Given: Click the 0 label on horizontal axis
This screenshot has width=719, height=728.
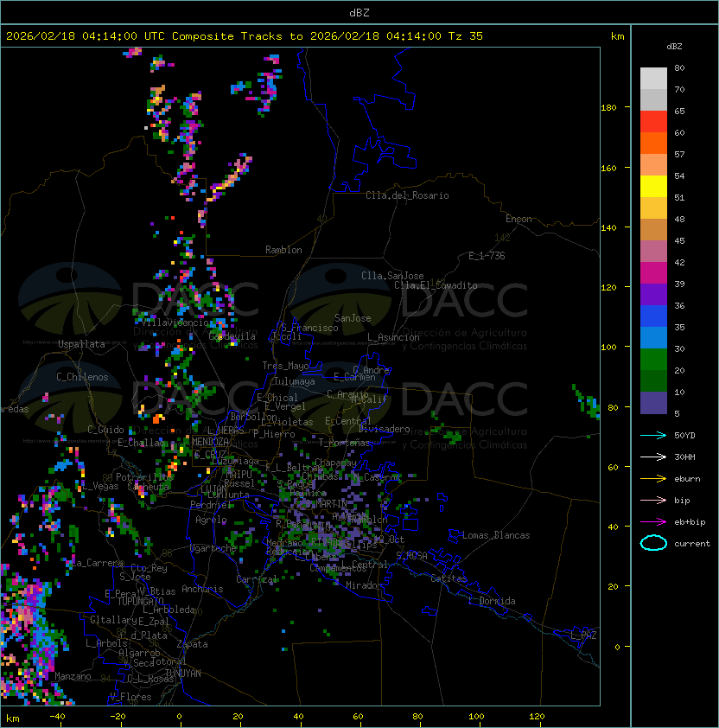Looking at the screenshot, I should 180,717.
